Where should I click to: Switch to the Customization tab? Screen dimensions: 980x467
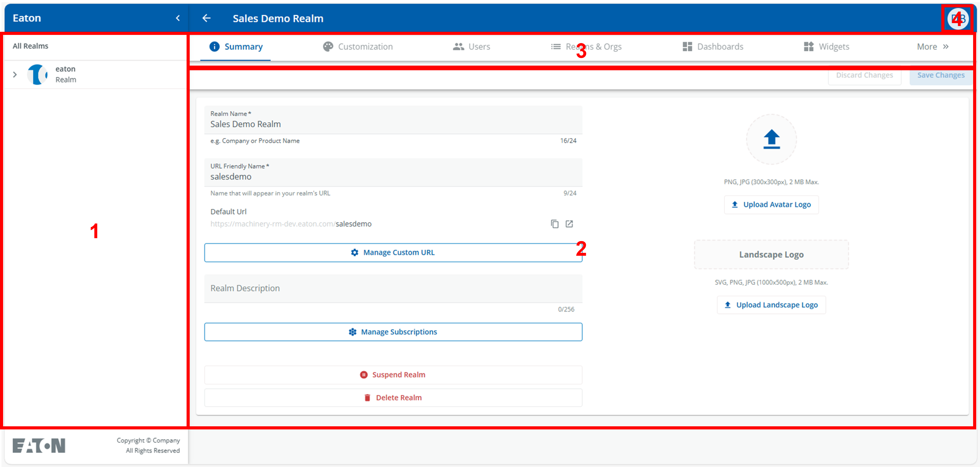[x=358, y=47]
